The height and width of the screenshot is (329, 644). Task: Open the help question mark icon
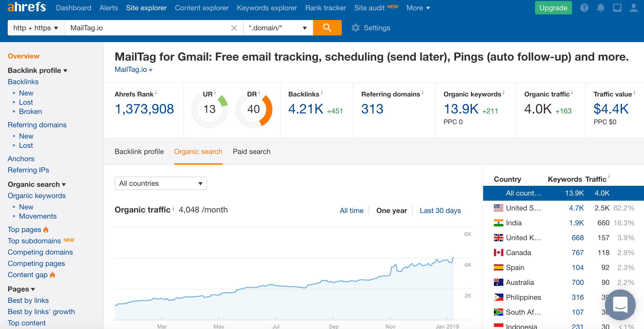(584, 8)
